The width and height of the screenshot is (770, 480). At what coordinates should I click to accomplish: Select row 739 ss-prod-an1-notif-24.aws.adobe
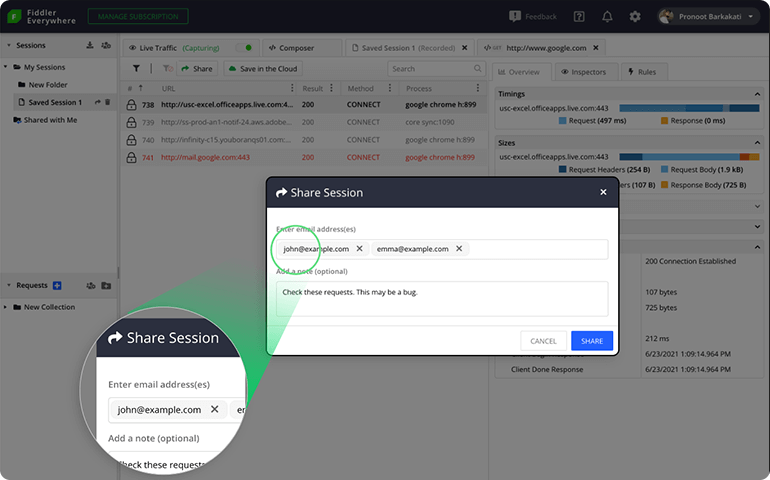click(x=304, y=122)
